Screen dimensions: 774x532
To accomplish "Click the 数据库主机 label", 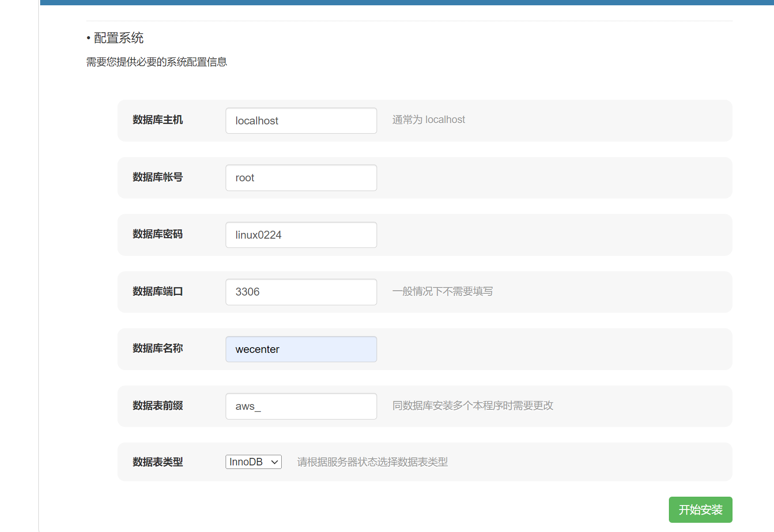I will (x=158, y=120).
